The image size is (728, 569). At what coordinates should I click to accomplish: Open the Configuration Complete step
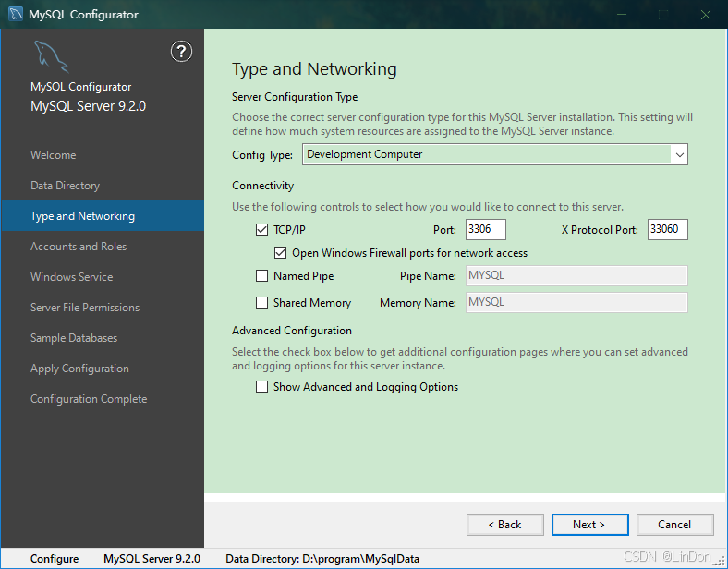(x=89, y=399)
